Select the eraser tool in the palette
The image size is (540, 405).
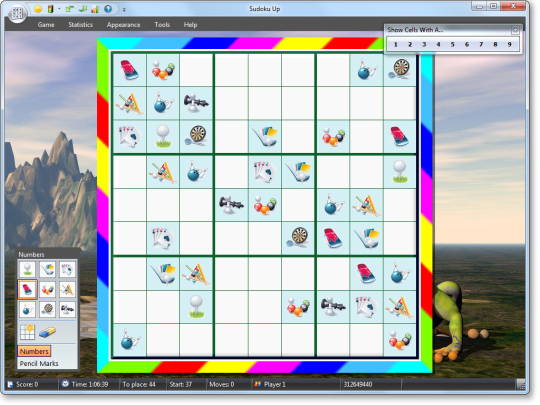pos(47,332)
